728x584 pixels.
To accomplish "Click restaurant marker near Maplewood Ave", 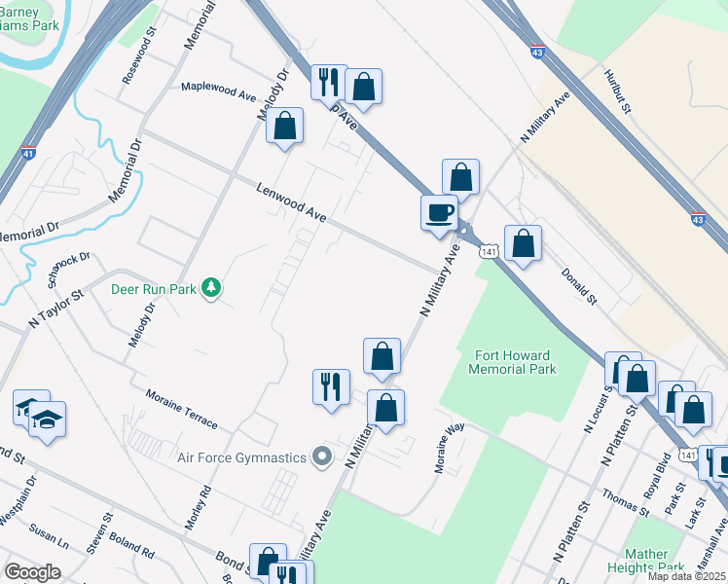I will pyautogui.click(x=329, y=83).
